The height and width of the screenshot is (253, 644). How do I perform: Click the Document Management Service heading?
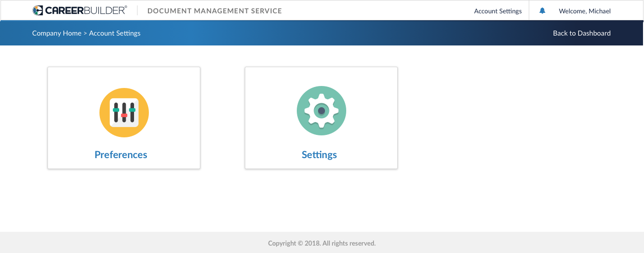tap(215, 11)
